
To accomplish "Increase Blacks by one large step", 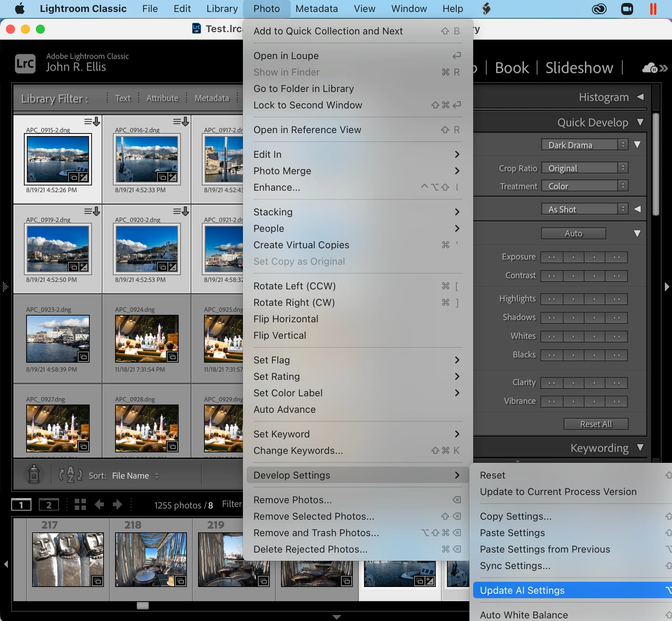I will (617, 355).
